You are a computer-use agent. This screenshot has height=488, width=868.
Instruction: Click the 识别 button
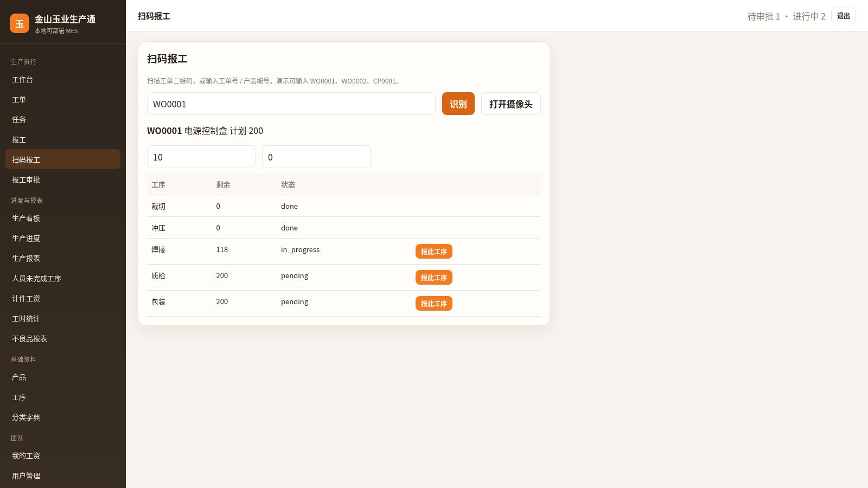(458, 104)
